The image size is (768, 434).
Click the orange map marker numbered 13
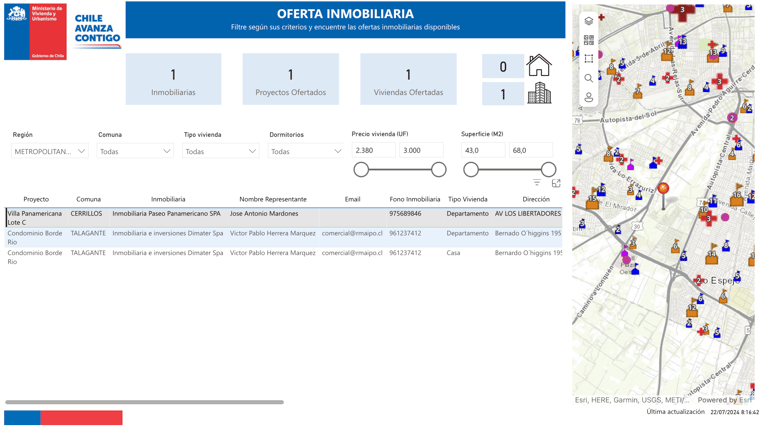point(713,53)
